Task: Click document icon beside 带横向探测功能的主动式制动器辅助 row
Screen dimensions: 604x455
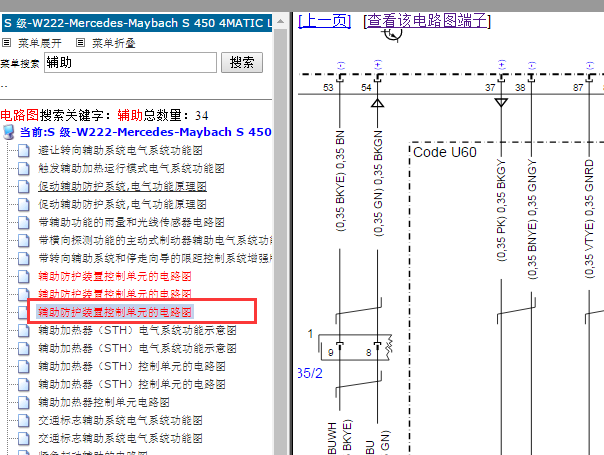Action: (24, 240)
